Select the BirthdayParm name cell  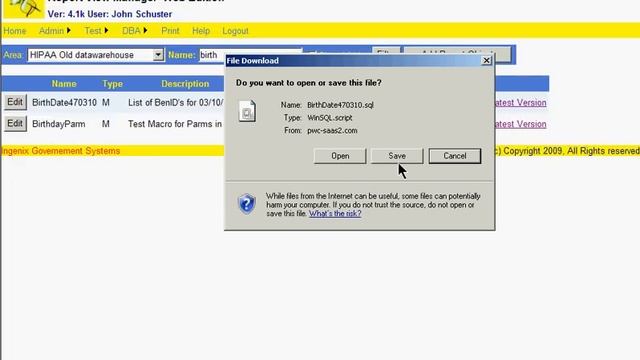59,124
